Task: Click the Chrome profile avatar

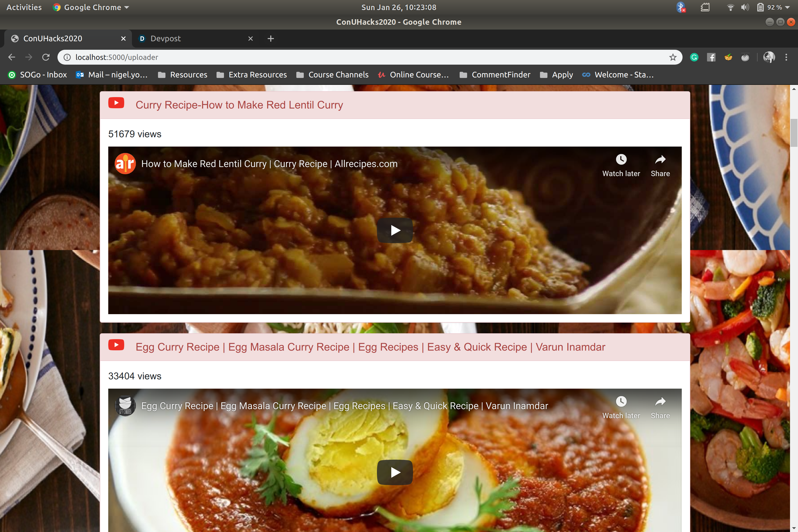Action: click(x=769, y=57)
